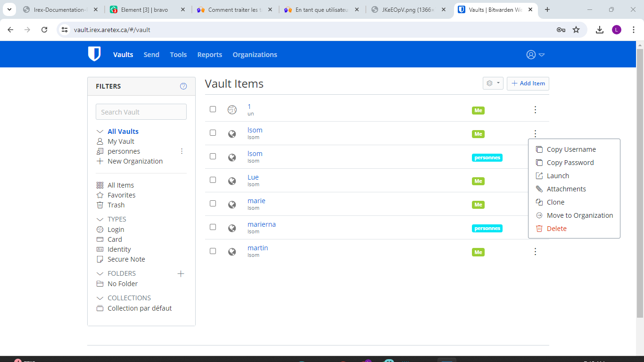Select the checkbox for marie

(213, 203)
